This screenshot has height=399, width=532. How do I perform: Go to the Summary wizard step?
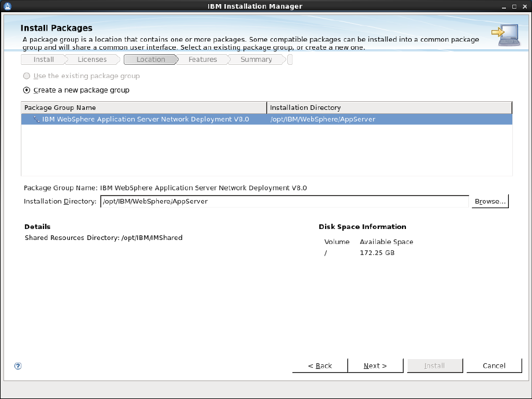pos(256,60)
